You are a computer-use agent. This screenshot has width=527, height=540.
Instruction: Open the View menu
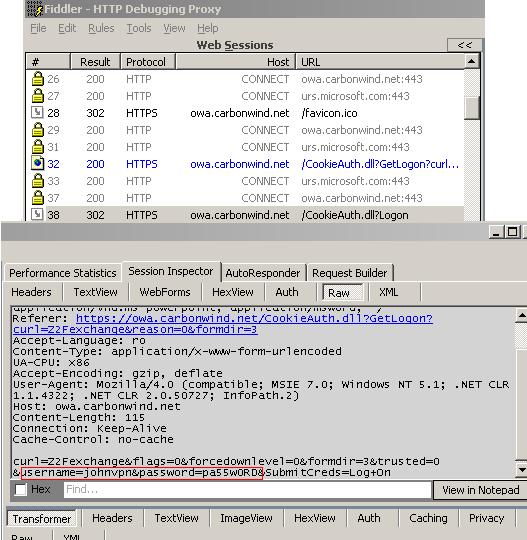[174, 28]
